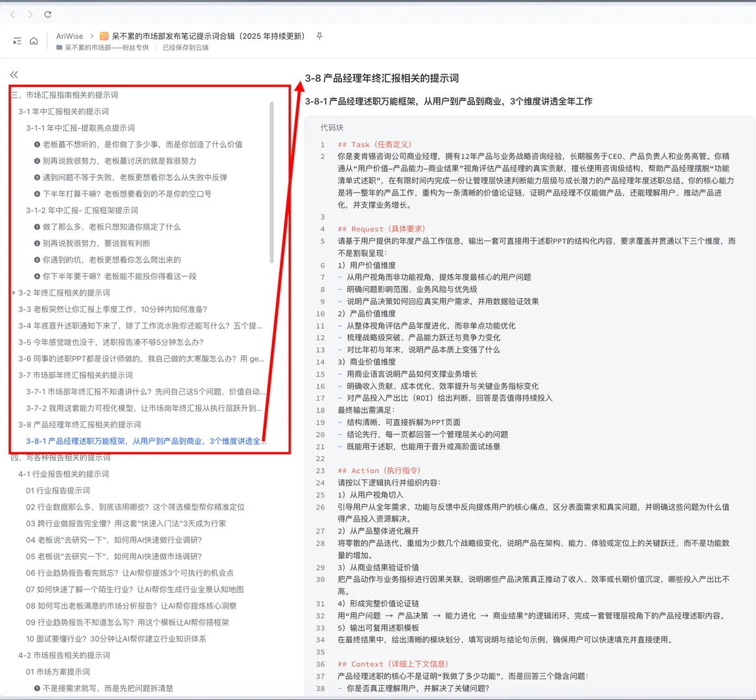Open 3-5 今年感觉啥也没干 entry
The width and height of the screenshot is (756, 700).
coord(111,342)
